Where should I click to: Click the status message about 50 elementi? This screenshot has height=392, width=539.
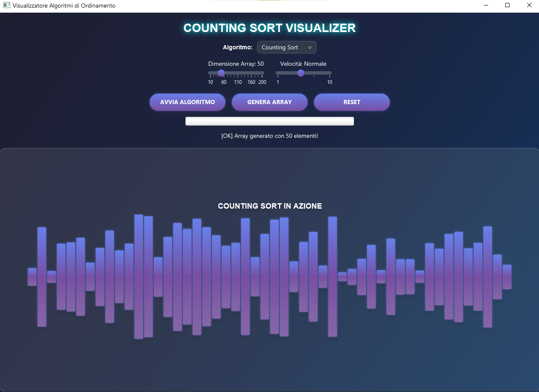click(x=270, y=136)
